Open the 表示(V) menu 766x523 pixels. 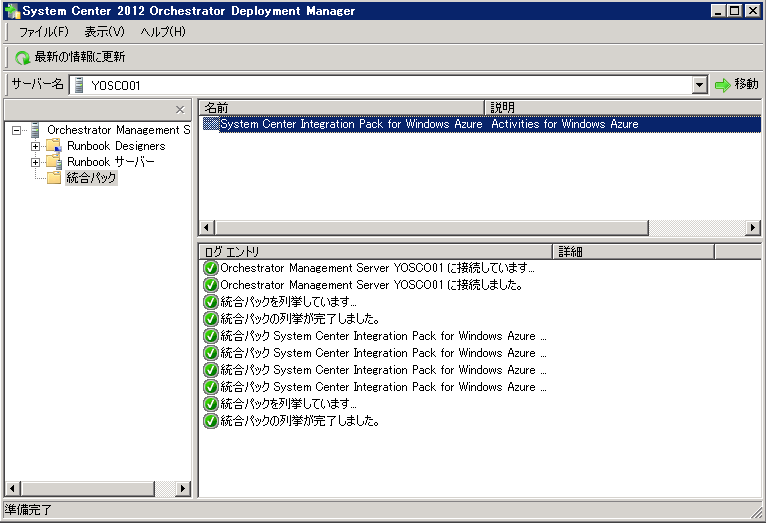(104, 32)
